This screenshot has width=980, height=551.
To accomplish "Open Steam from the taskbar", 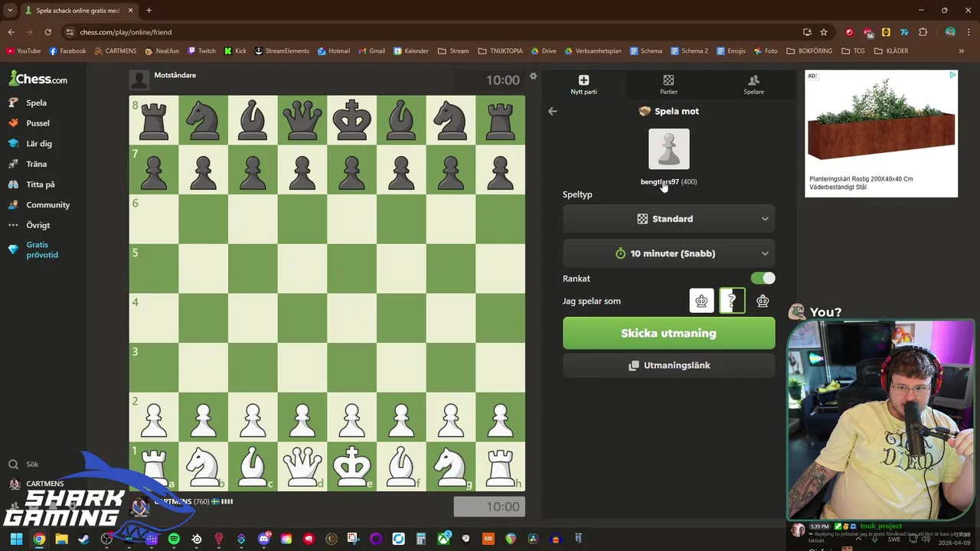I will [x=83, y=539].
